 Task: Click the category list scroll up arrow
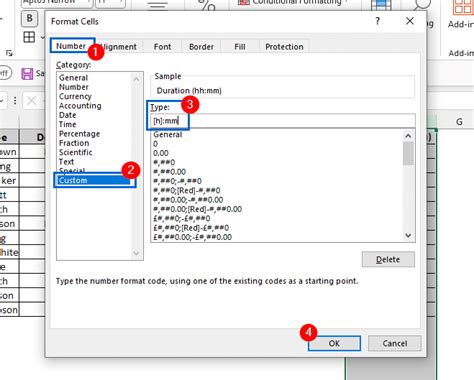click(136, 79)
